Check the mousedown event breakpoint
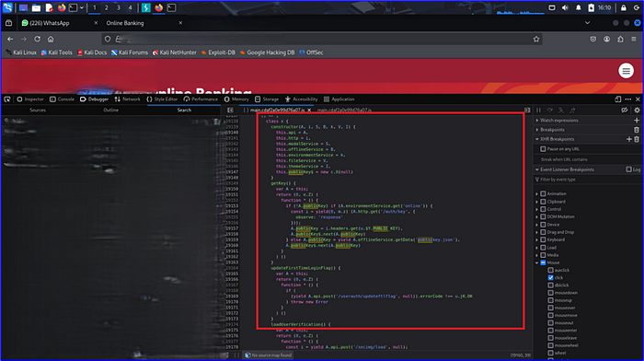The width and height of the screenshot is (644, 361). [550, 293]
